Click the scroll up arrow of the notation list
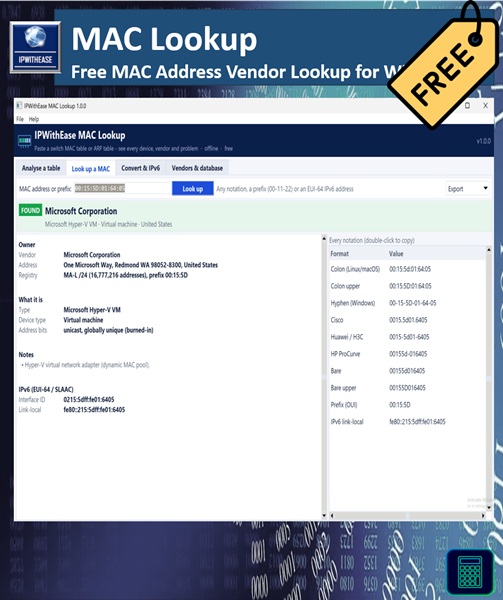Image resolution: width=503 pixels, height=600 pixels. coord(488,250)
